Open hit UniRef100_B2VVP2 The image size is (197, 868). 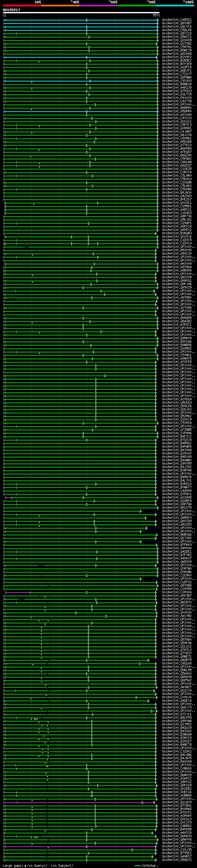coord(176,57)
